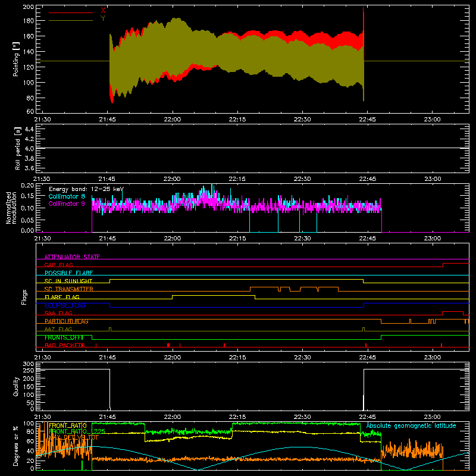476x476 pixels.
Task: Click the "Roll period [s]" axis title
Action: (18, 148)
